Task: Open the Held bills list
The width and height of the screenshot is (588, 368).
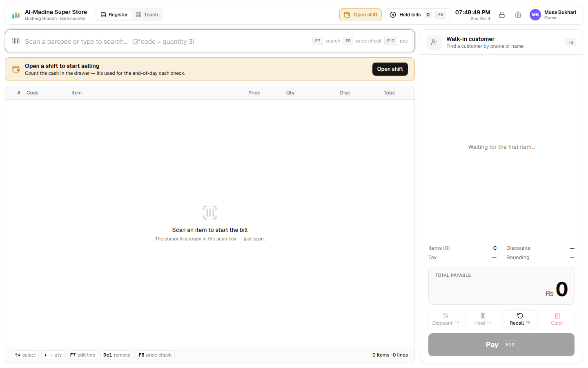Action: (x=417, y=15)
